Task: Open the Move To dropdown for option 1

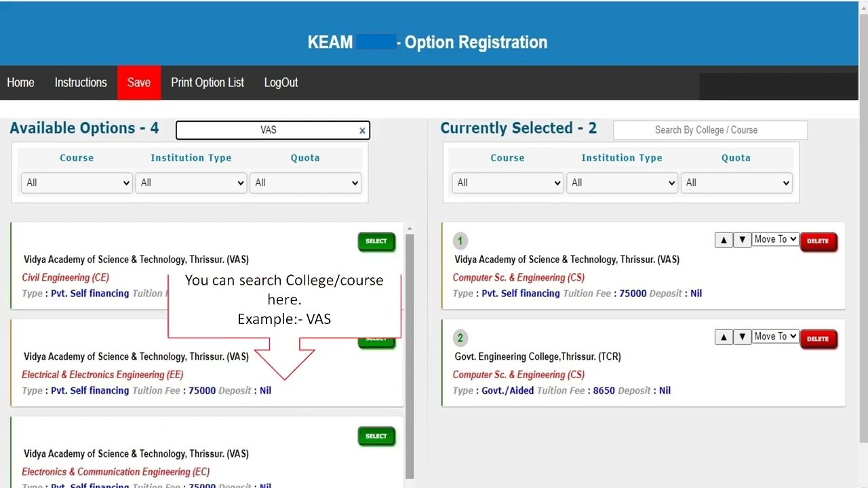Action: tap(775, 239)
